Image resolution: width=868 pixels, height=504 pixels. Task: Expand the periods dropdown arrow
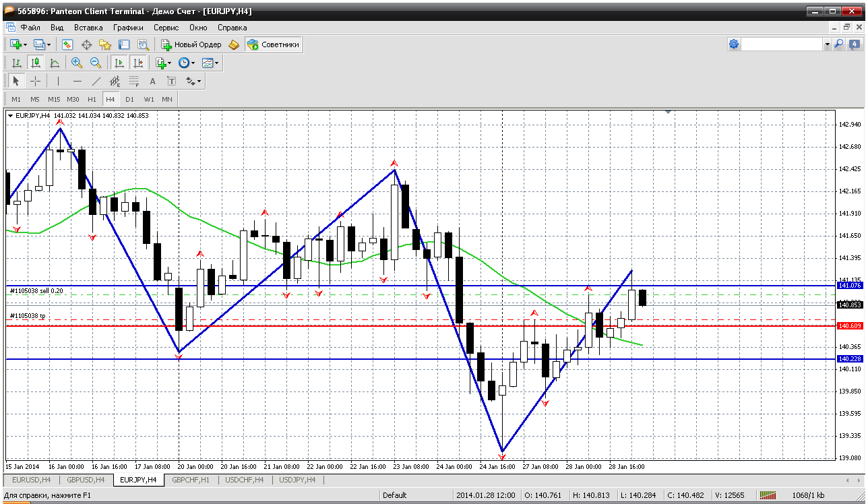pos(193,63)
